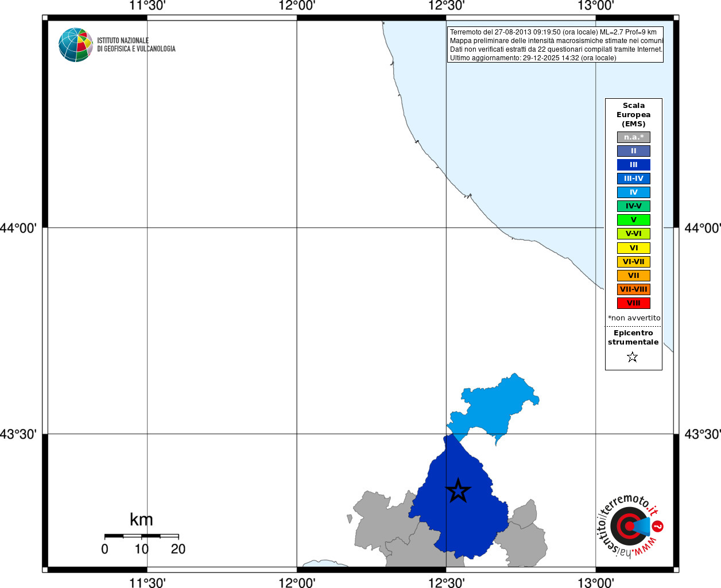Click the 'km' scale unit label
The height and width of the screenshot is (588, 721).
141,520
